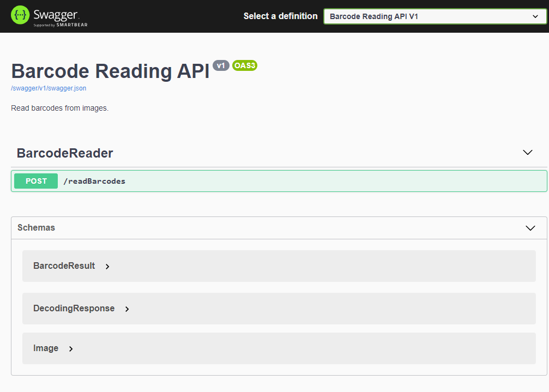Click the Barcode Reading API title

(110, 71)
